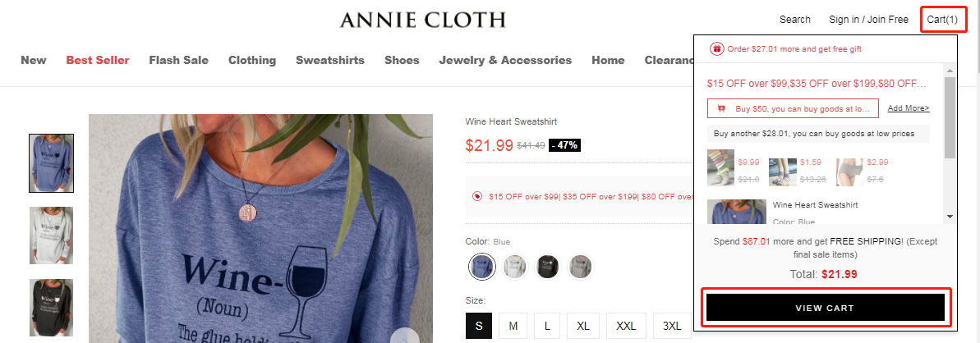Open the Best Seller menu
Screen dimensions: 980x343
point(98,60)
